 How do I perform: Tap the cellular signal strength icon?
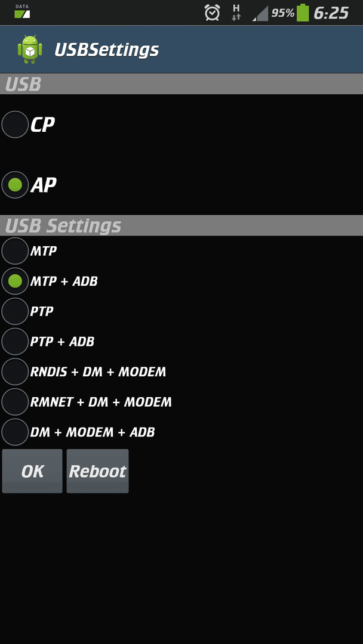pos(260,14)
